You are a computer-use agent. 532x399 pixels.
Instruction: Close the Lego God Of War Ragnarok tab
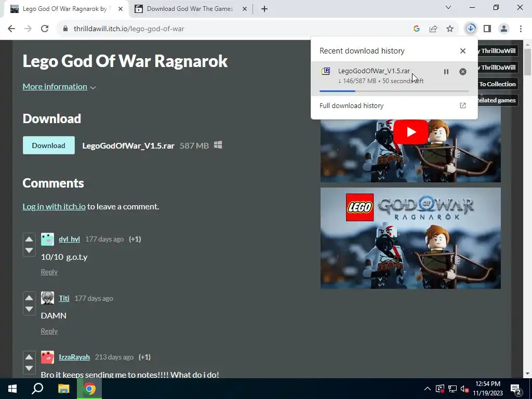coord(121,9)
